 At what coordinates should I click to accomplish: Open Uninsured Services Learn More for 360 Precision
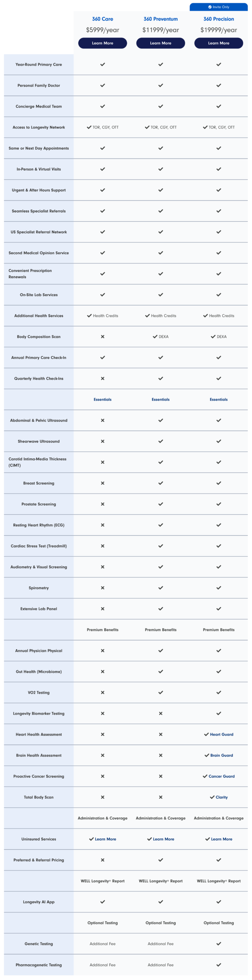221,839
